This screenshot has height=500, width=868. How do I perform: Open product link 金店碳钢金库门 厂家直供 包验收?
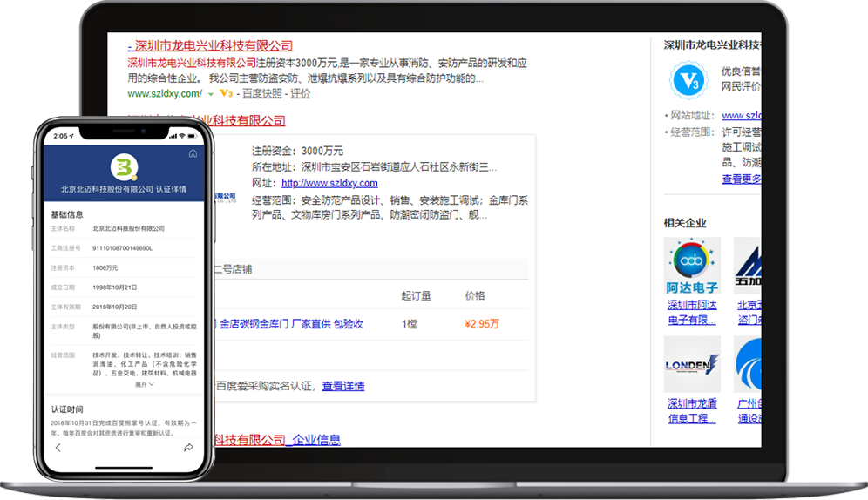291,323
